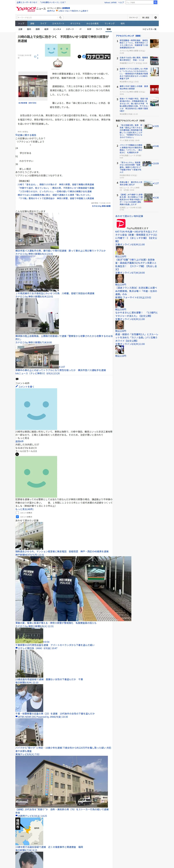The height and width of the screenshot is (868, 174).
Task: Click the PayPay logo icon
Action: click(121, 223)
